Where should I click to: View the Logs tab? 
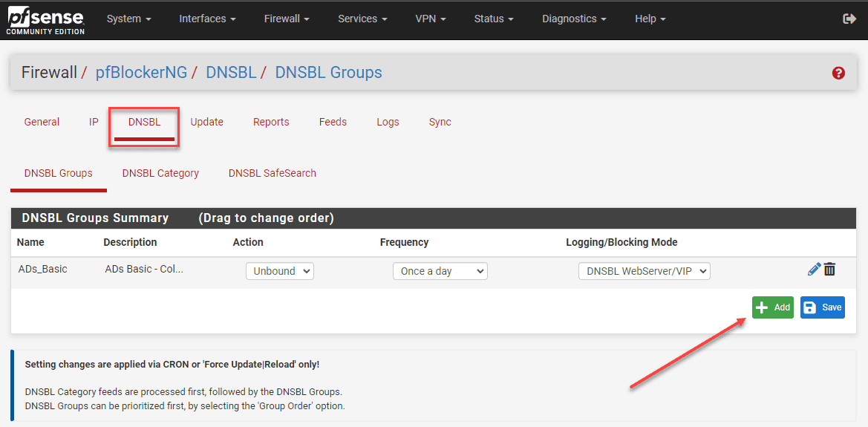pos(388,122)
